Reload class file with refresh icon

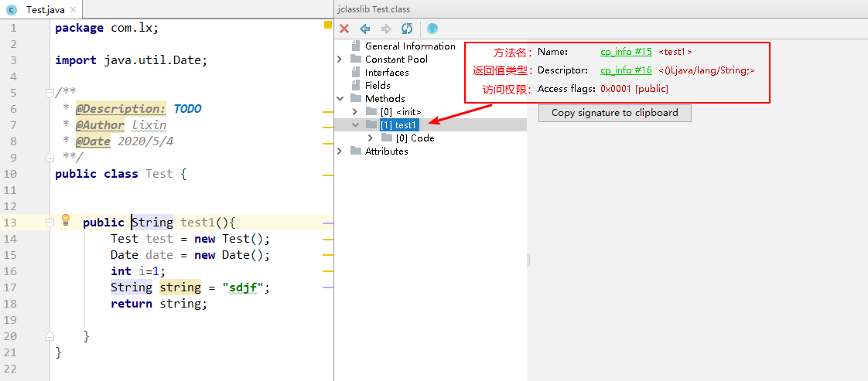407,29
